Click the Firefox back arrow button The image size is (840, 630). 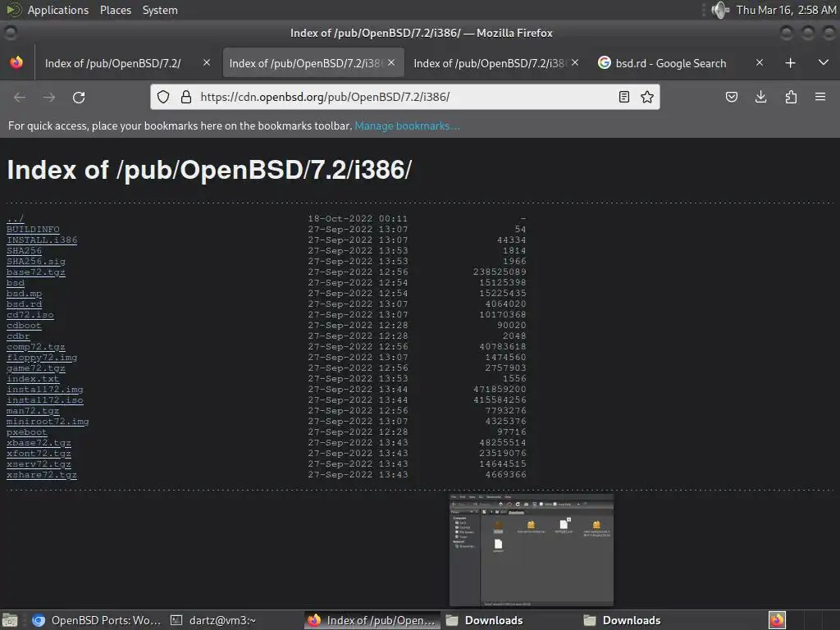20,97
